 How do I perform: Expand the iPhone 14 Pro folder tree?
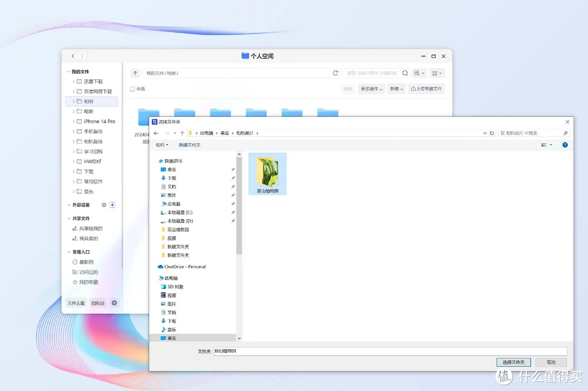point(73,121)
